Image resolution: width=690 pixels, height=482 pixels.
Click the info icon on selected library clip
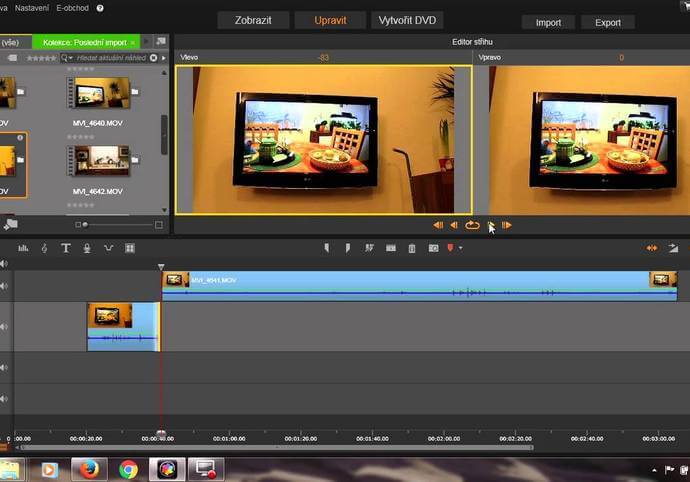(20, 138)
